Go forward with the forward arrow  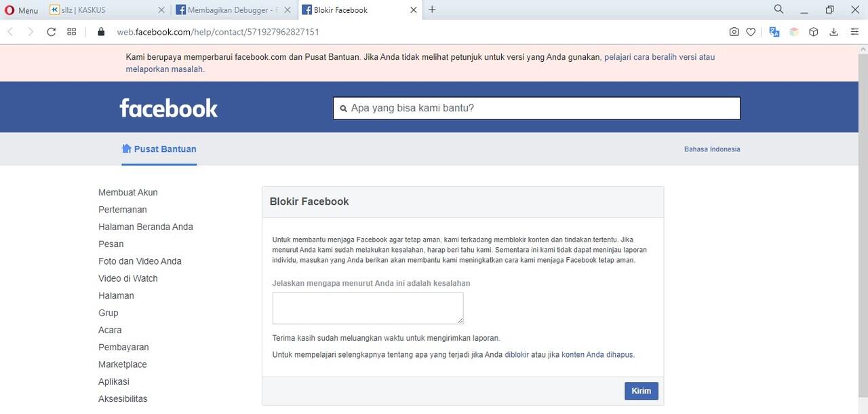[30, 32]
